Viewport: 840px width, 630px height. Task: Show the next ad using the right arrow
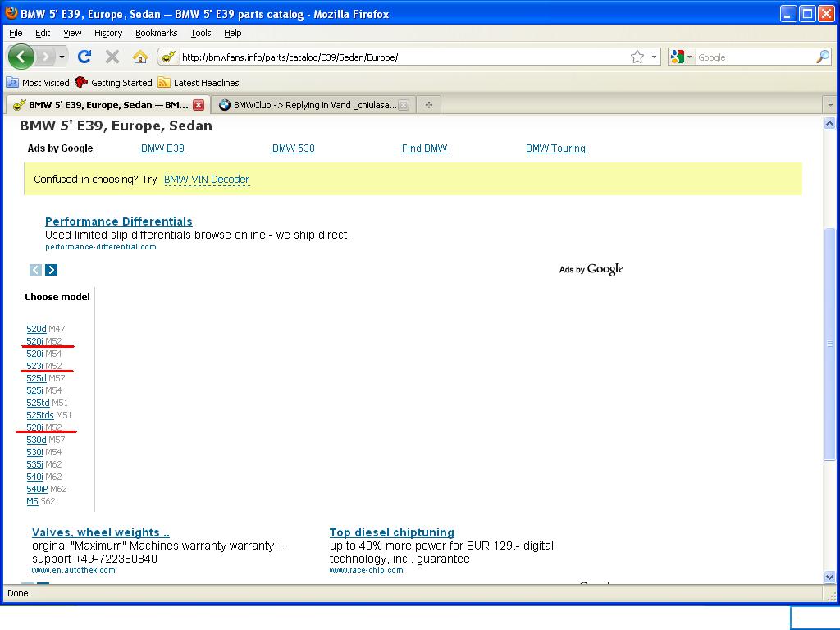[51, 270]
